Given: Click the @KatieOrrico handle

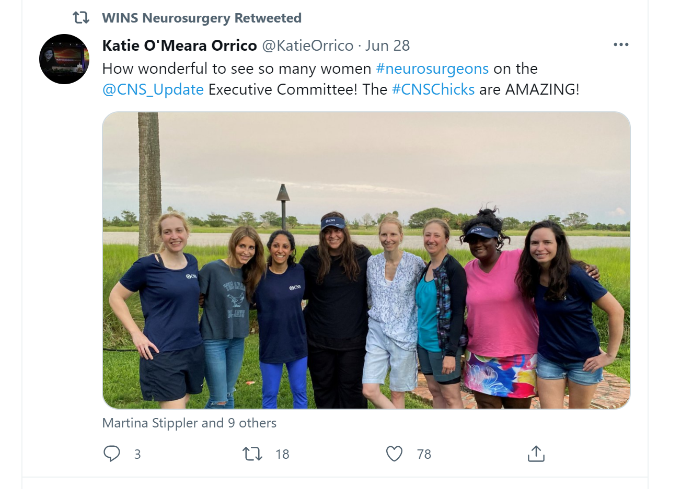Looking at the screenshot, I should pyautogui.click(x=309, y=46).
